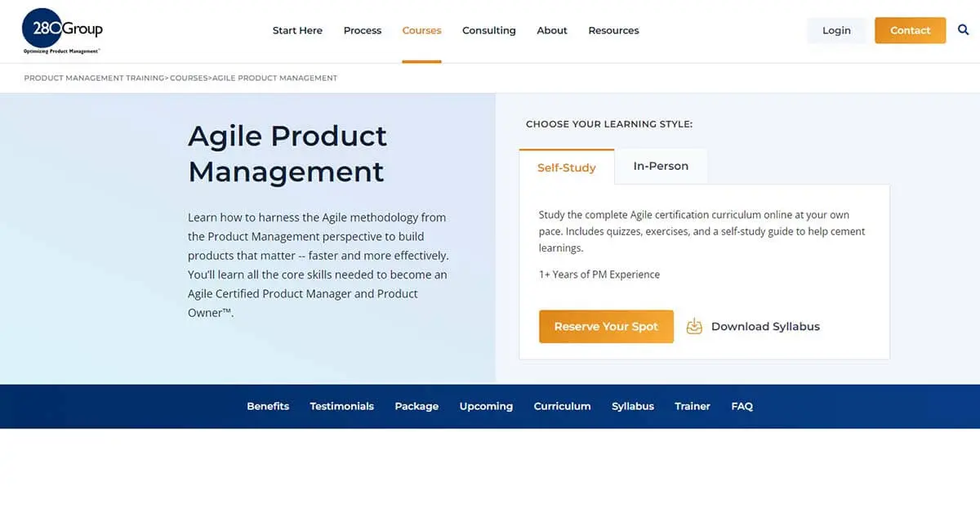Switch to the In-Person tab

pos(661,166)
